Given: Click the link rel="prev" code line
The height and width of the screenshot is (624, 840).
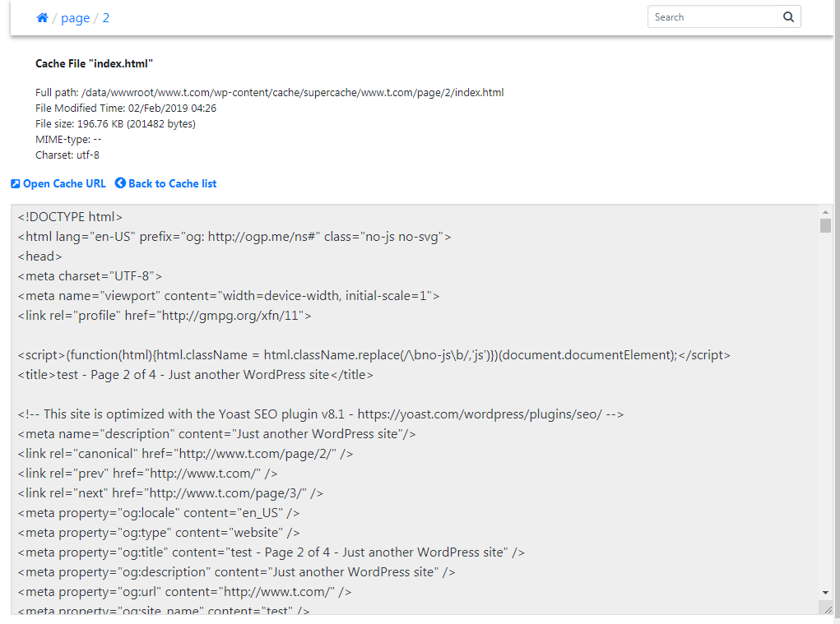Looking at the screenshot, I should pos(148,474).
